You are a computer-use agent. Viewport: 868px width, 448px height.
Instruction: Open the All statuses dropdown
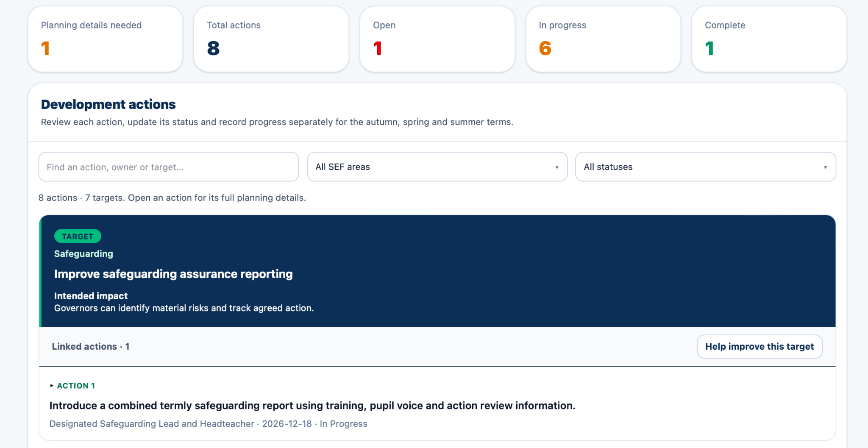click(x=705, y=167)
